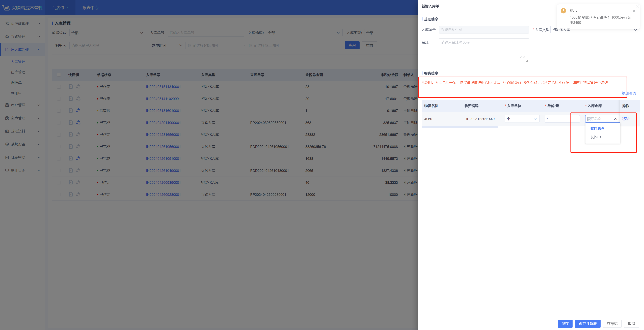Click the 取消 button
The image size is (644, 330).
pyautogui.click(x=631, y=323)
